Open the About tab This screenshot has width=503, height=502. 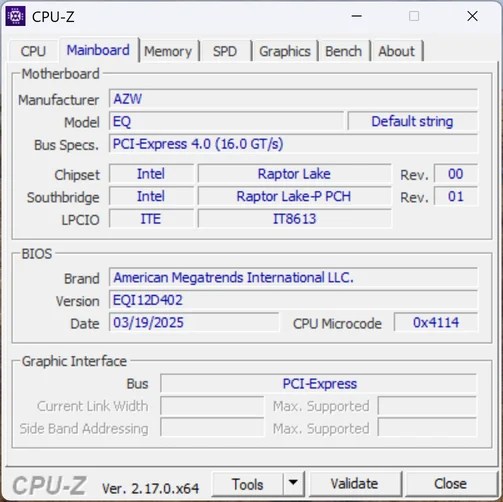coord(397,51)
